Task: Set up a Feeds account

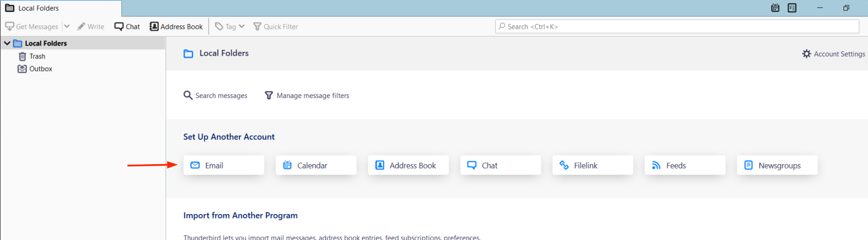Action: tap(685, 165)
